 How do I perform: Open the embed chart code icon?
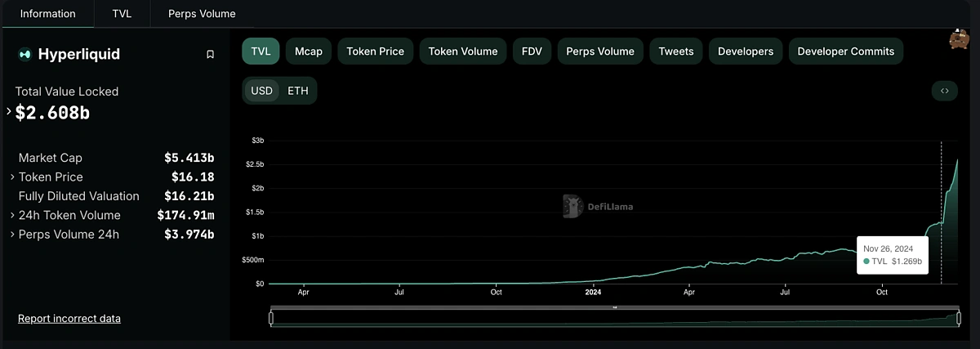point(944,91)
